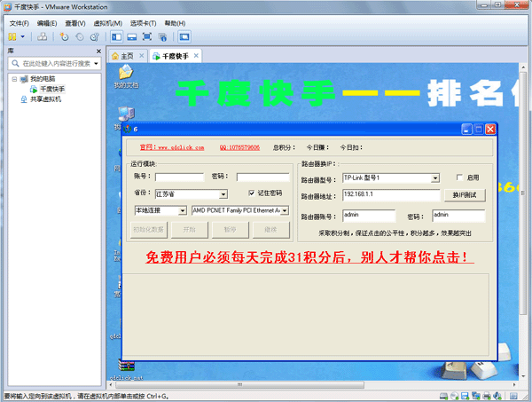Click the Unity mode toolbar icon
The height and width of the screenshot is (402, 532).
click(162, 36)
